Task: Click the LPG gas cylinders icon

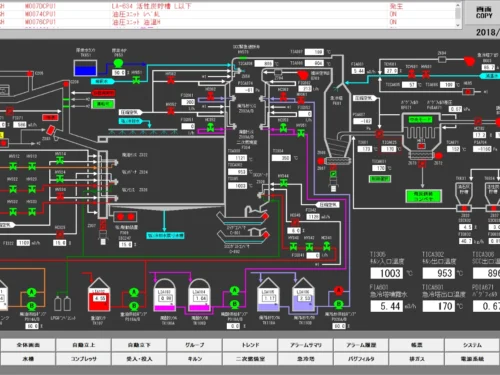Action: [62, 303]
